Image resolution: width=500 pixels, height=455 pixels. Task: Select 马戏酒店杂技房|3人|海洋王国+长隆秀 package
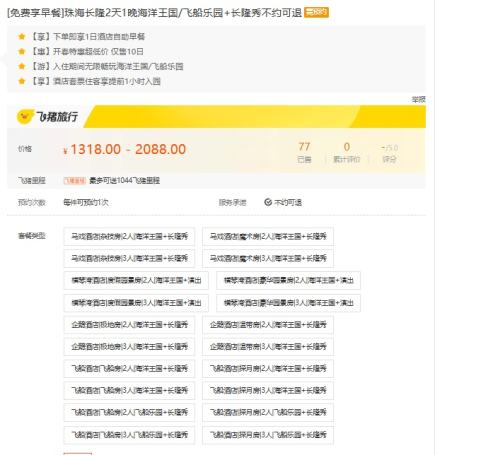click(129, 258)
